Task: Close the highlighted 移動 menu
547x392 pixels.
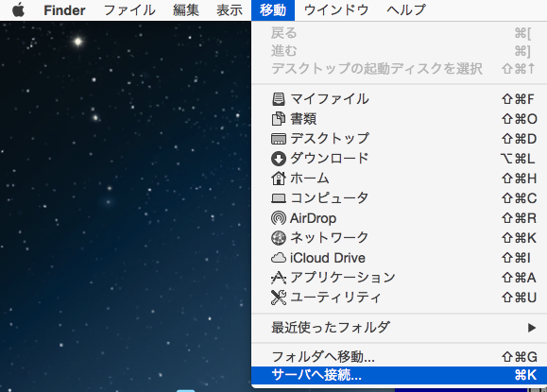Action: 273,10
